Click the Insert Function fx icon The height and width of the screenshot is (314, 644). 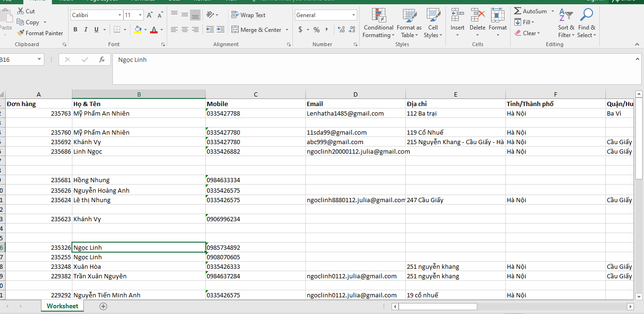101,60
